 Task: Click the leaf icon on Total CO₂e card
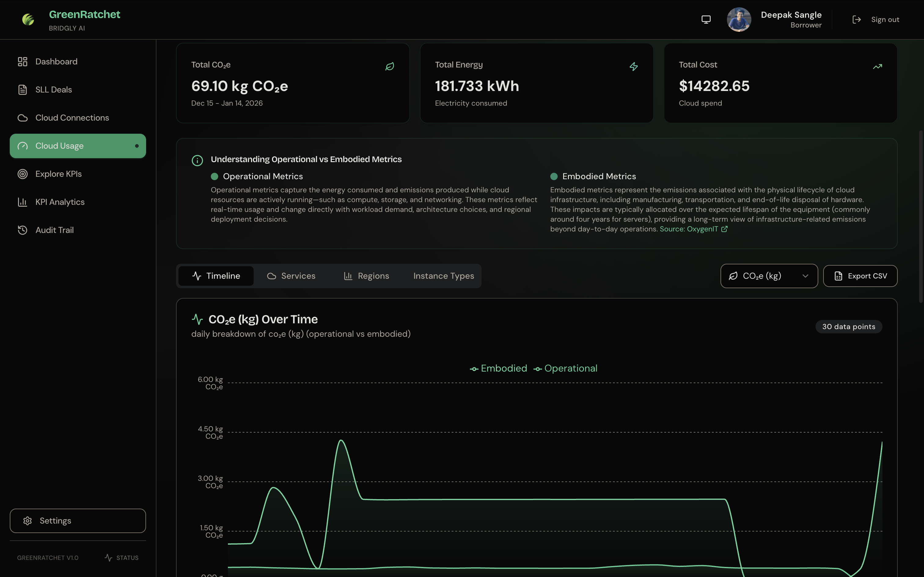point(390,67)
